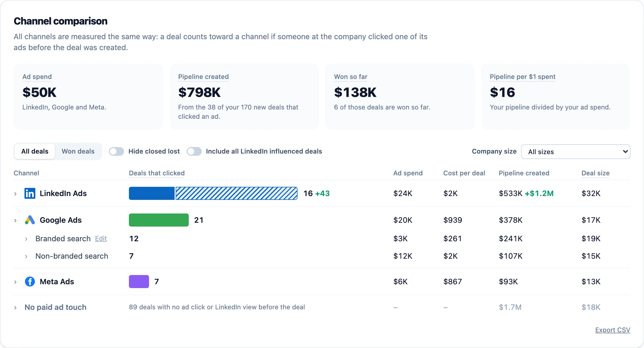Click the Deals that clicked column header
This screenshot has width=644, height=348.
157,173
